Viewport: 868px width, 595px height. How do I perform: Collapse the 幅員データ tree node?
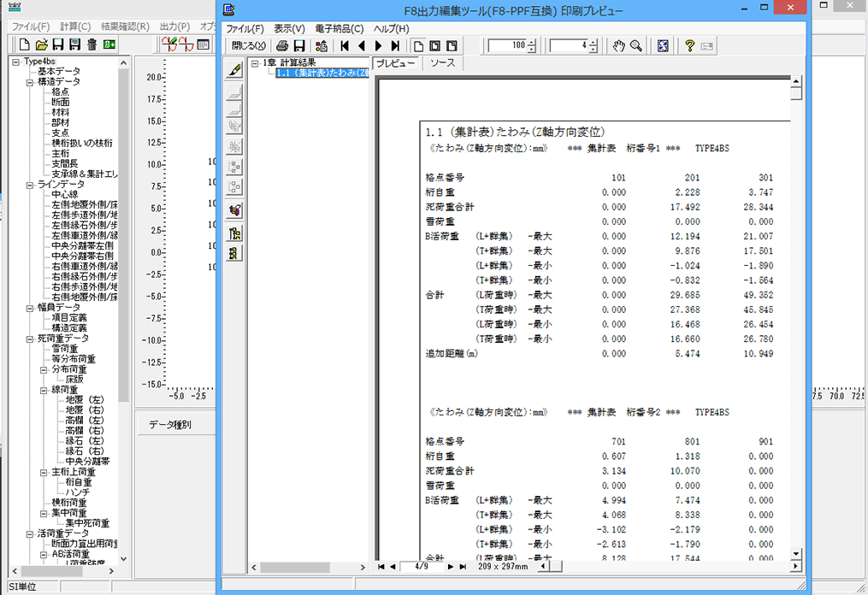(x=30, y=308)
